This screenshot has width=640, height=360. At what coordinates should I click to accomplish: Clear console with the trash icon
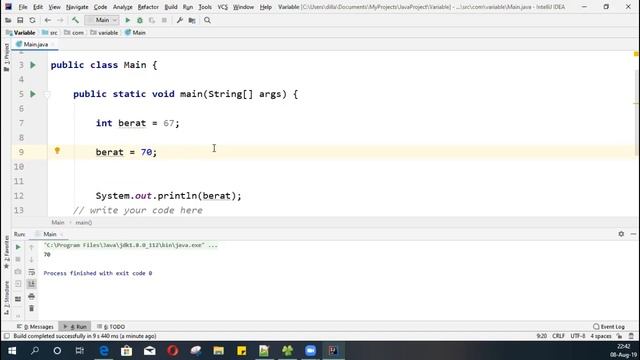point(31,309)
